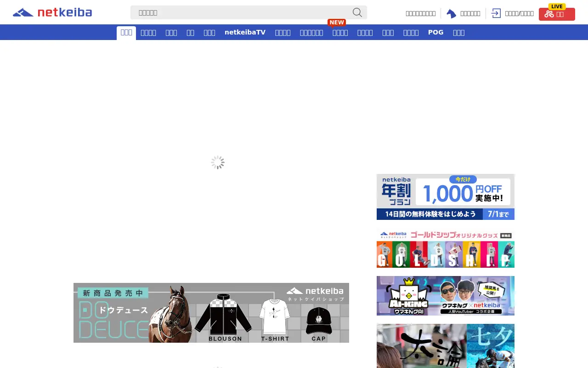
Task: Open the POG menu item
Action: (x=435, y=32)
